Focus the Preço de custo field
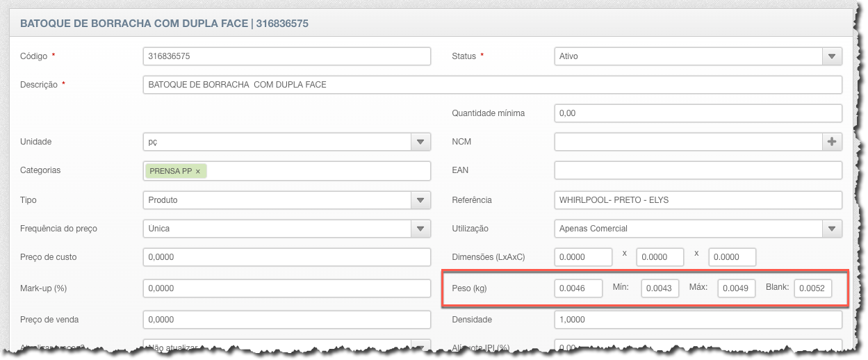868x360 pixels. 286,257
